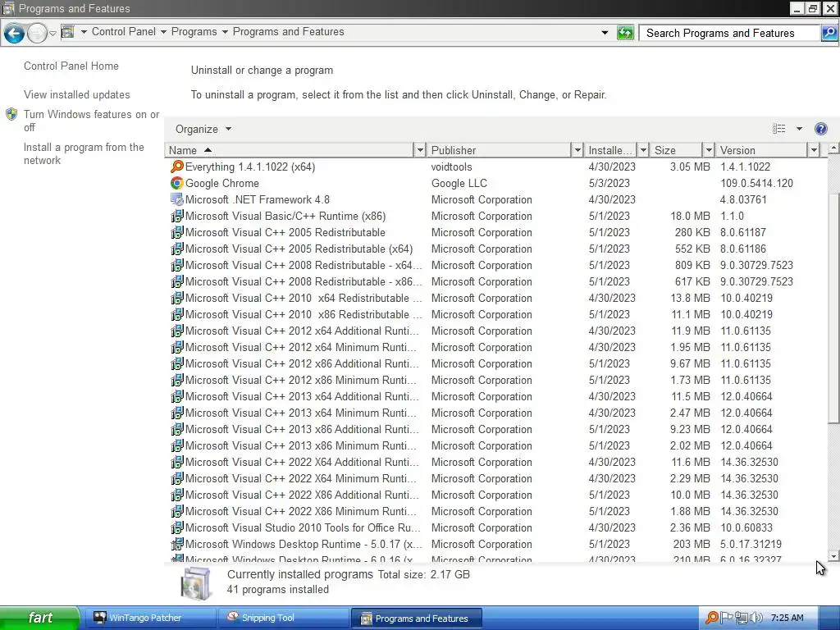
Task: Click the scrollbar down arrow
Action: pyautogui.click(x=833, y=555)
